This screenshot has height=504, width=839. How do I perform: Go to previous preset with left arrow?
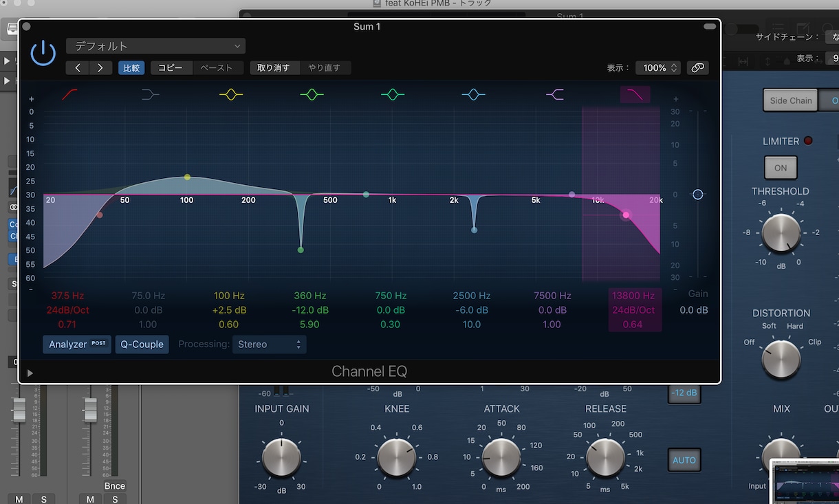tap(78, 67)
